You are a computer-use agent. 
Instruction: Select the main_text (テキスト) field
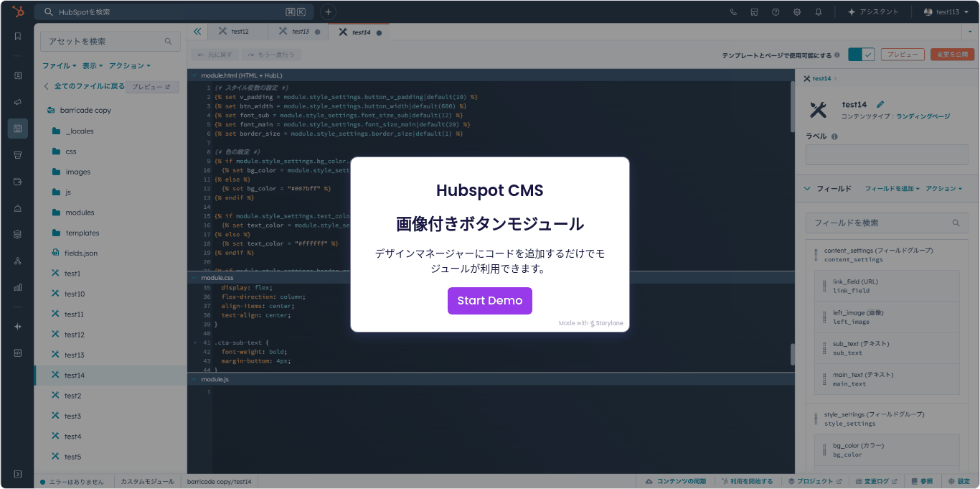point(887,379)
